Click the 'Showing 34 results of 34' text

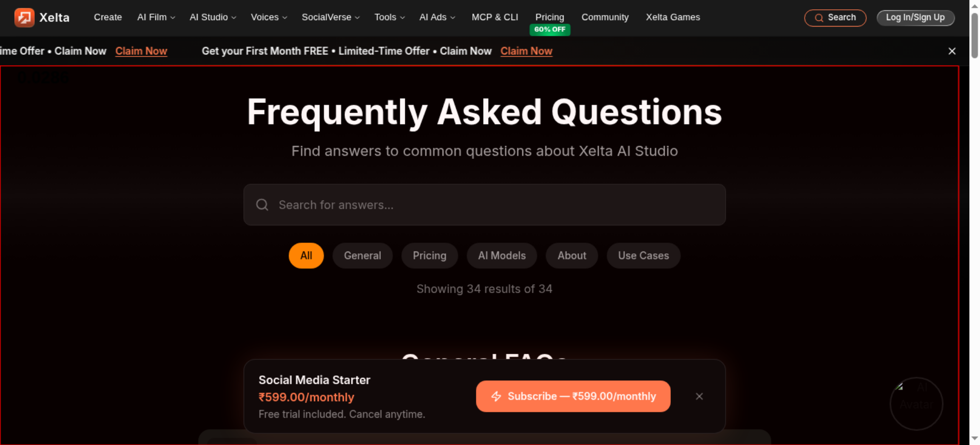click(485, 289)
